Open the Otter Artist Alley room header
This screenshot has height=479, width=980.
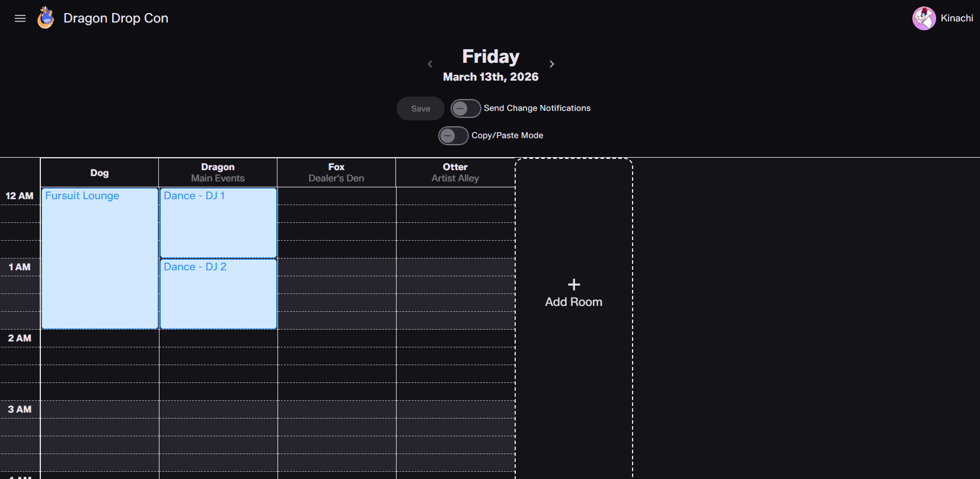(x=455, y=173)
